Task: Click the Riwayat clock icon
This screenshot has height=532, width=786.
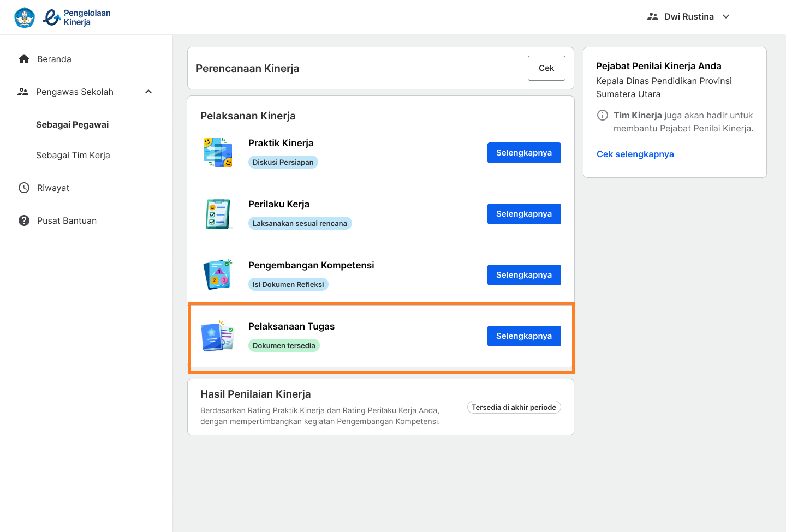Action: [x=24, y=188]
